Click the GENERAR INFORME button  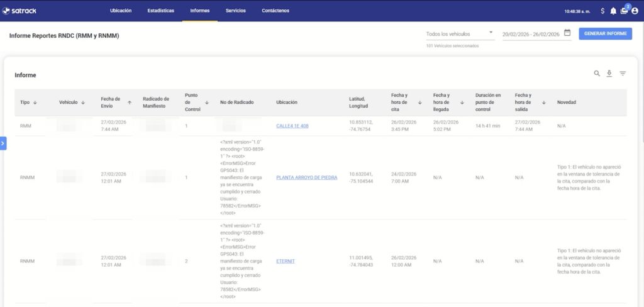(606, 34)
